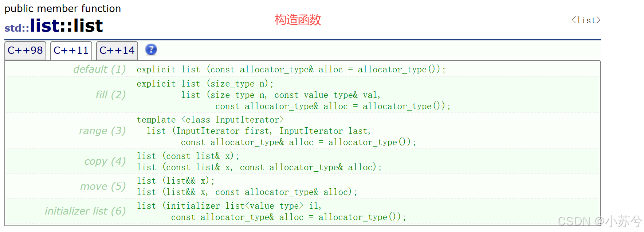This screenshot has width=644, height=232.
Task: Open the help tooltip beside the C++14 tab
Action: point(151,50)
